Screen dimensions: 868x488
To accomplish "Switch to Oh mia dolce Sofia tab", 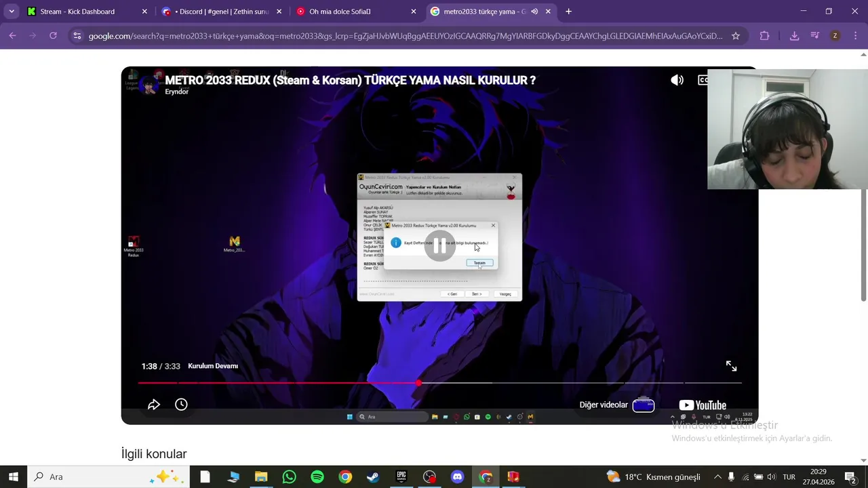I will pyautogui.click(x=356, y=12).
